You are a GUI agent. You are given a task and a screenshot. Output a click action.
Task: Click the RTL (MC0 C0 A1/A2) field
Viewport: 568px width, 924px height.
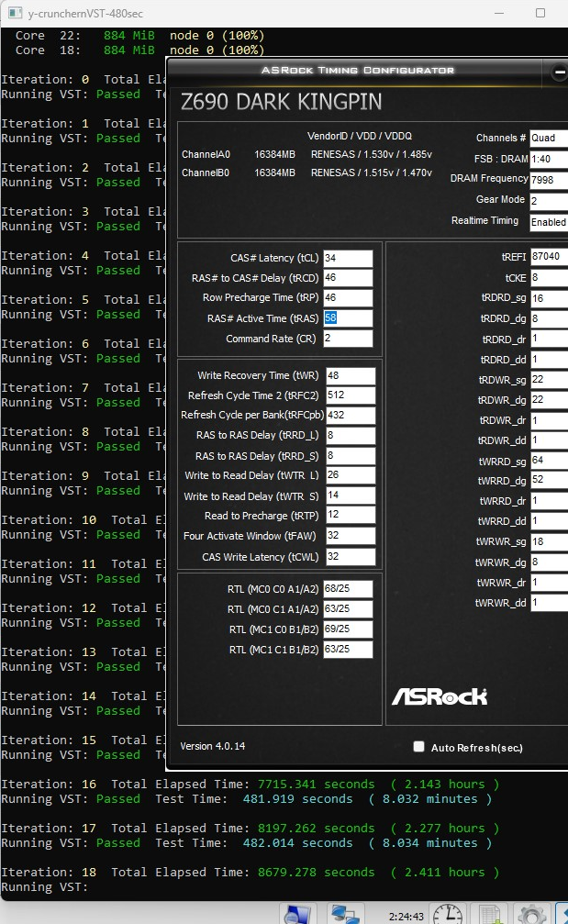[x=348, y=589]
